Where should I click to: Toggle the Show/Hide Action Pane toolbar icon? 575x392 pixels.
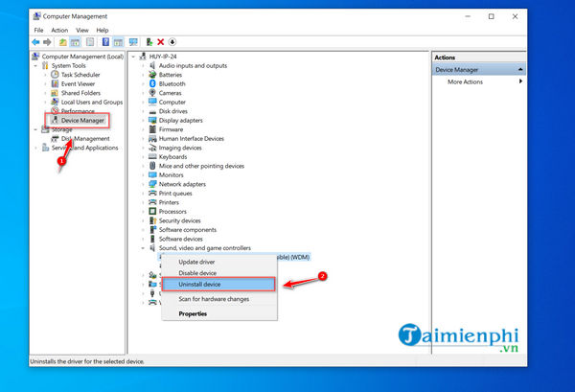coord(118,42)
